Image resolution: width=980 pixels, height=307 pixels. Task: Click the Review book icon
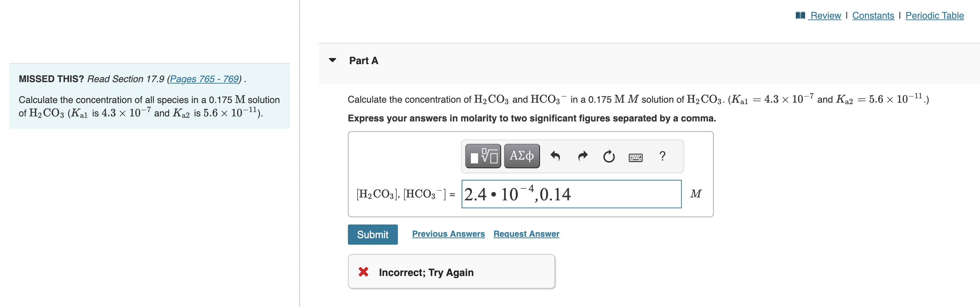click(800, 15)
